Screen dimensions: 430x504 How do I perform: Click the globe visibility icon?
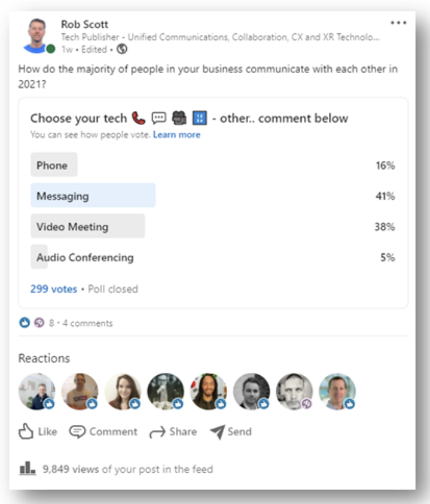pos(122,49)
